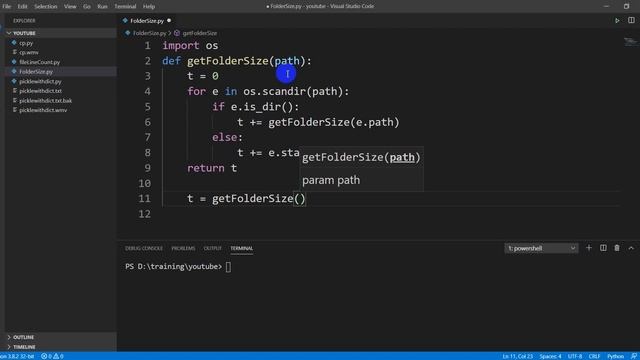Open the Edit menu

tap(22, 6)
